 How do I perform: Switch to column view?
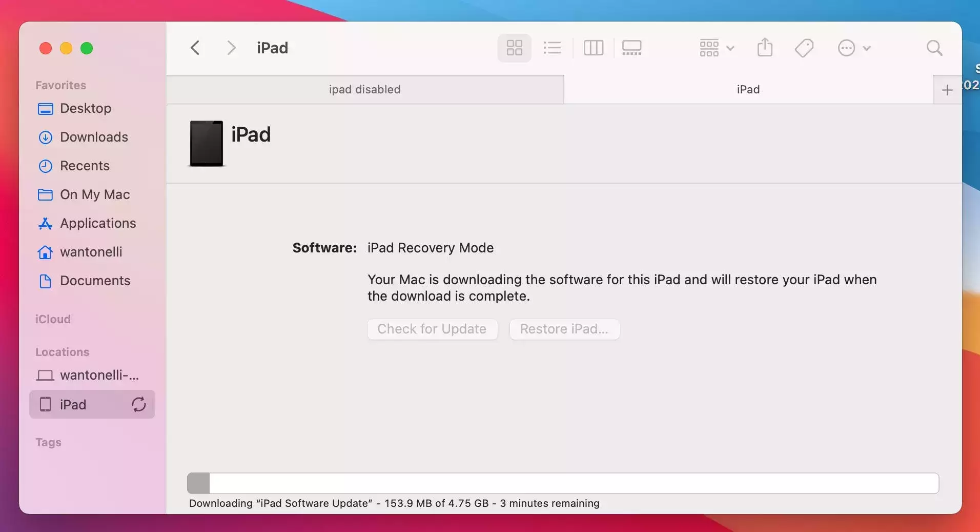tap(593, 48)
